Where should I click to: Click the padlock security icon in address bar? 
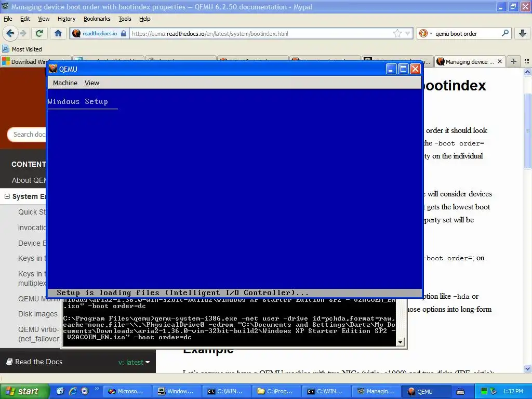124,33
